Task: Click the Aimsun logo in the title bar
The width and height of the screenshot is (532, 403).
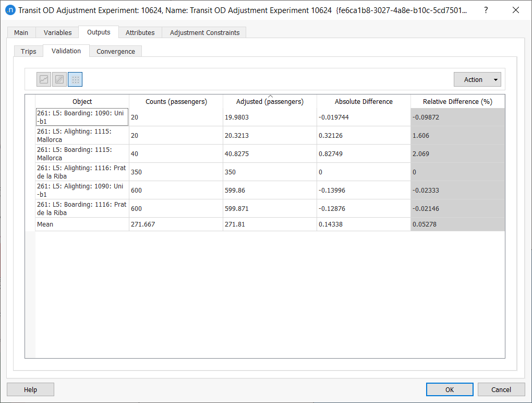Action: click(x=11, y=10)
